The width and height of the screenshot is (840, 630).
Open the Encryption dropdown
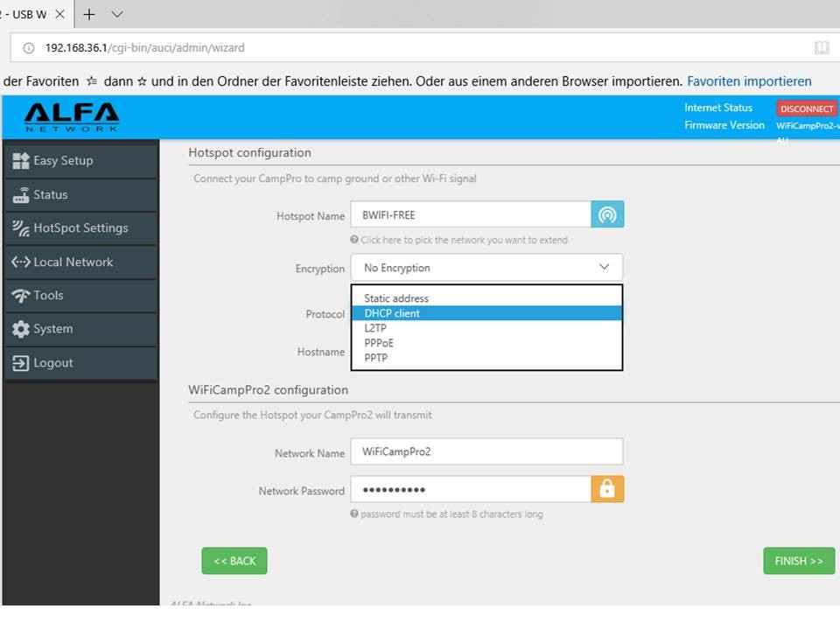tap(487, 268)
